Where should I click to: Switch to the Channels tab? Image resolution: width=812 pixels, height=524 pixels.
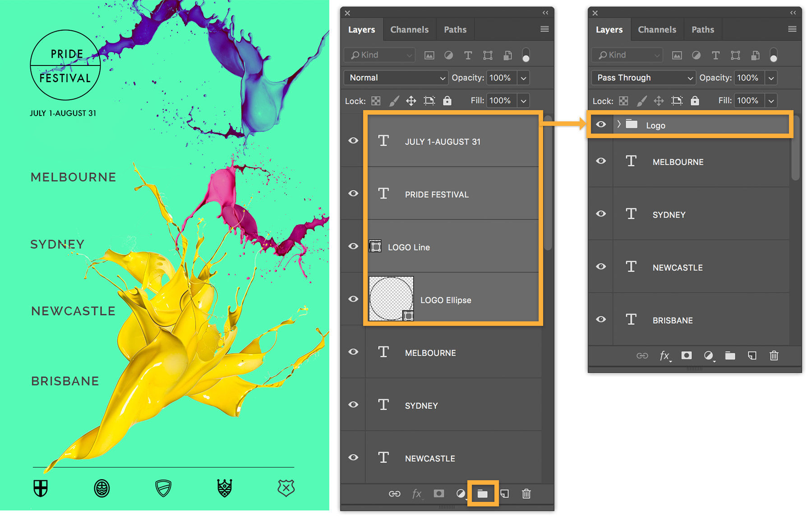(409, 29)
